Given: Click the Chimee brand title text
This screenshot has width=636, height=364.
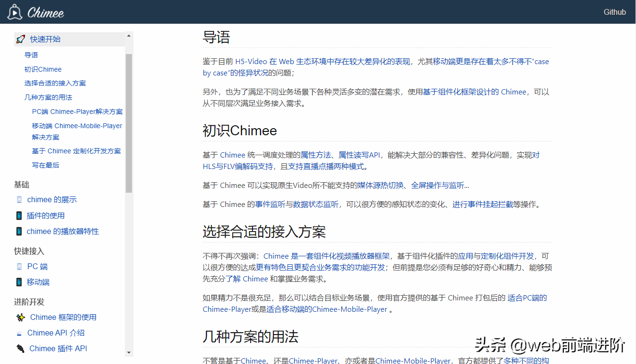Looking at the screenshot, I should coord(46,13).
